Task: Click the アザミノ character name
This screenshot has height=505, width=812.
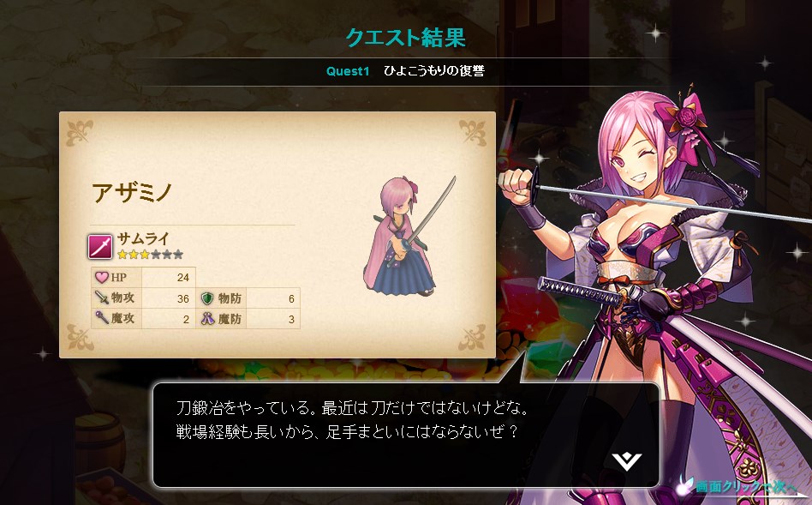Action: coord(132,193)
